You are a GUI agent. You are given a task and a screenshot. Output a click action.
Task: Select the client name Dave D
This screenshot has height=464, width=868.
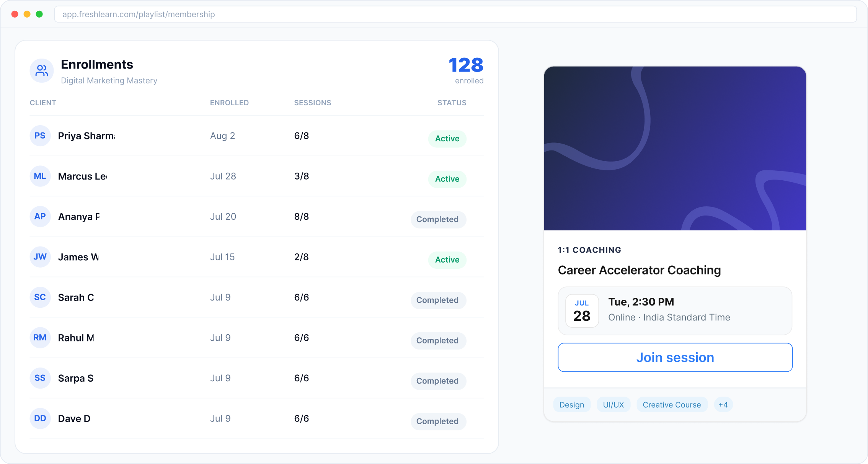point(74,418)
